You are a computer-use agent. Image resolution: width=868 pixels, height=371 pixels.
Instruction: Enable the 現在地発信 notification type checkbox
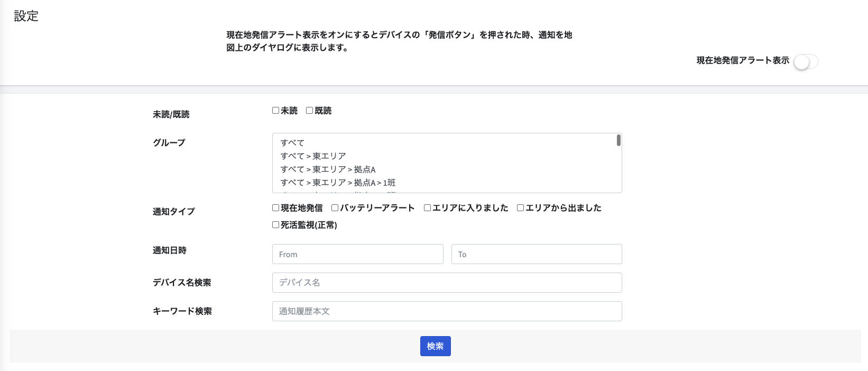click(x=275, y=208)
